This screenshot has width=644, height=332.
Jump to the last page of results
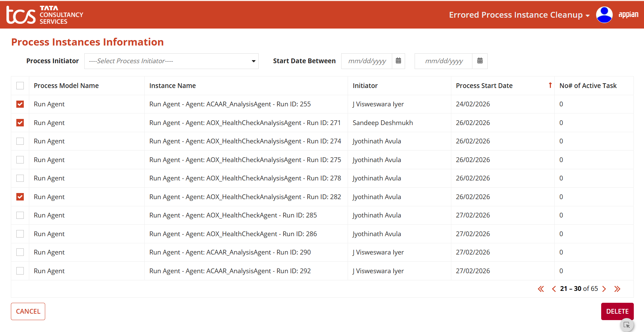click(617, 289)
